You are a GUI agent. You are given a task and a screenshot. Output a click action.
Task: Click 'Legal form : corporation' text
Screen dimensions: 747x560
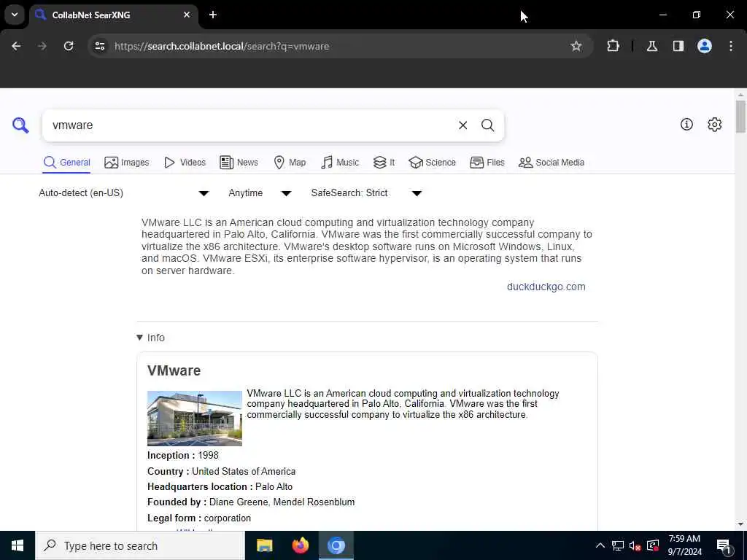[199, 518]
